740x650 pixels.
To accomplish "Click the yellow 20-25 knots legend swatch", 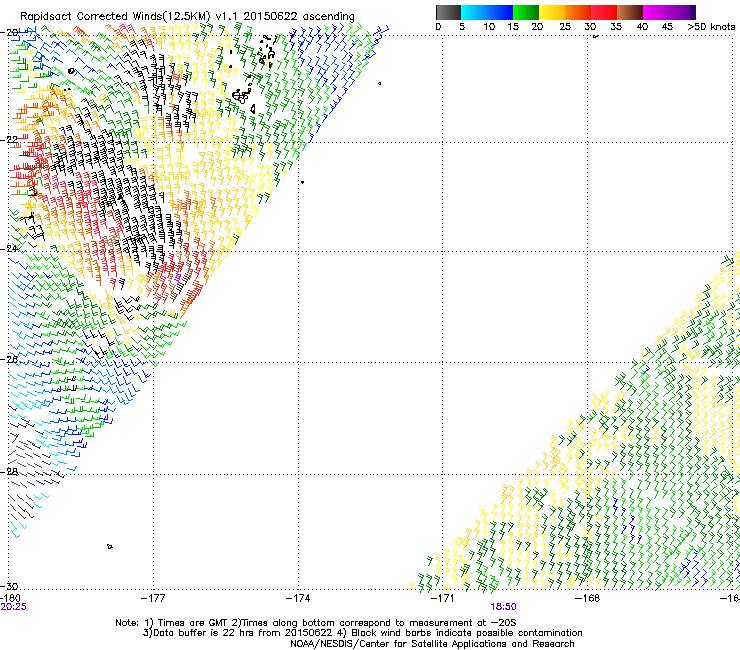I will 552,12.
